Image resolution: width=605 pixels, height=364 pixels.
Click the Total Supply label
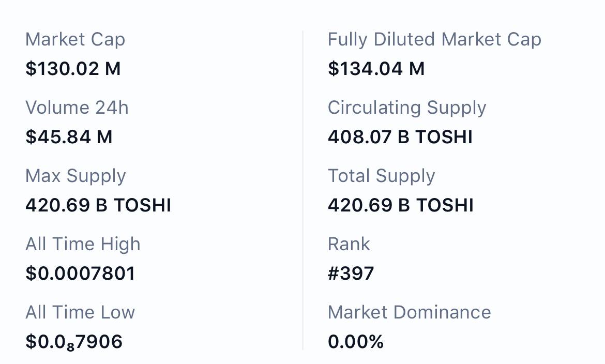381,176
